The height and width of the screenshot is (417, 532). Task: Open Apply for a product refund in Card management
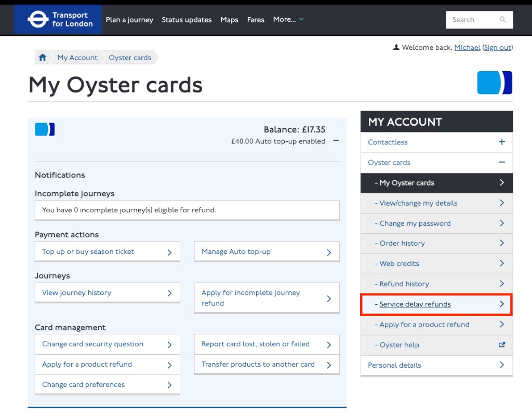[107, 365]
